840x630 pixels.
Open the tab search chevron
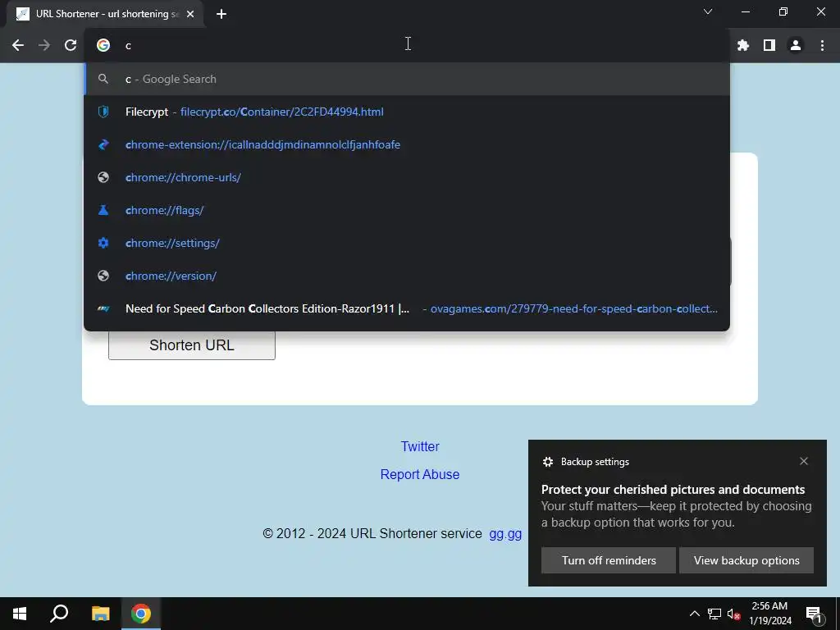pyautogui.click(x=708, y=11)
